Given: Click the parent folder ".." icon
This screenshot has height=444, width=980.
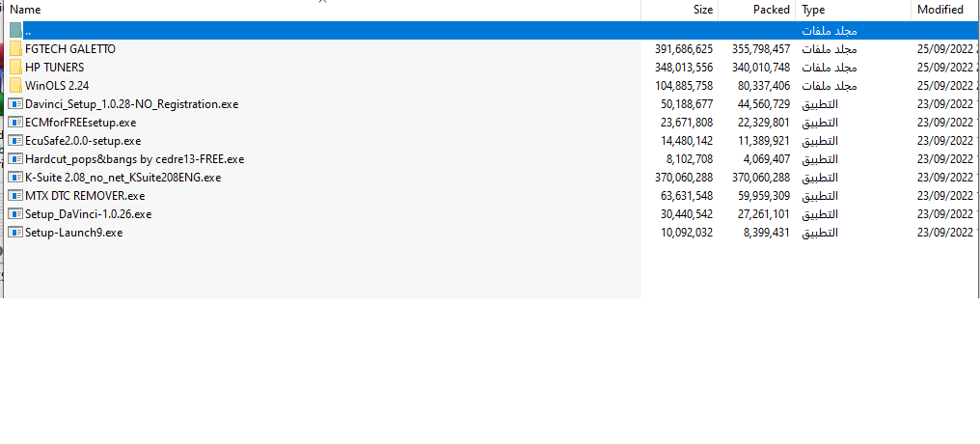Looking at the screenshot, I should (x=15, y=31).
